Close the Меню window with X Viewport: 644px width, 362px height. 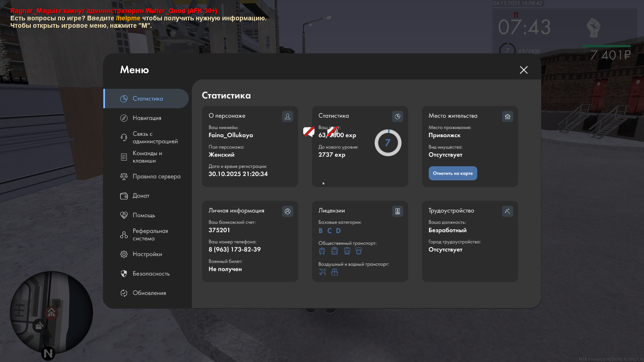coord(524,70)
